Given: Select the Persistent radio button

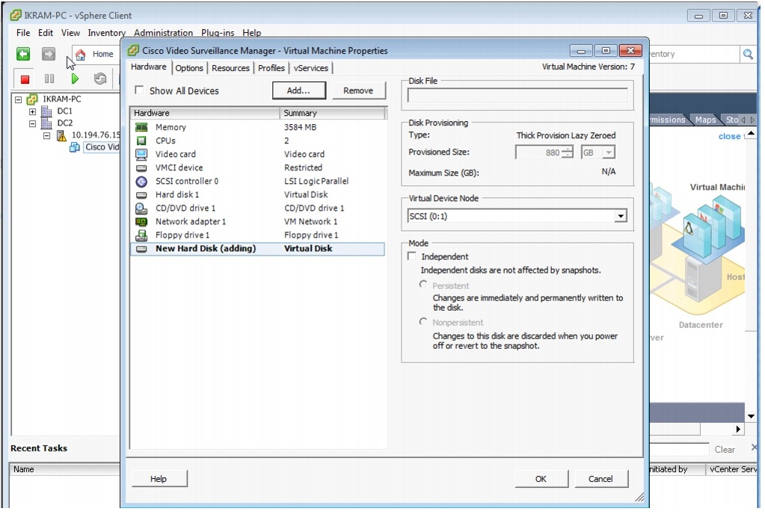Looking at the screenshot, I should [x=423, y=285].
